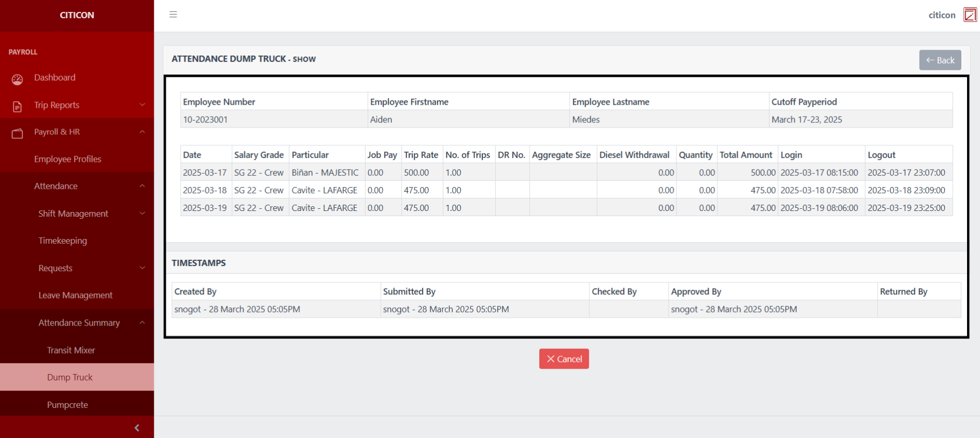The width and height of the screenshot is (980, 438).
Task: Expand the Shift Management chevron
Action: pyautogui.click(x=142, y=213)
